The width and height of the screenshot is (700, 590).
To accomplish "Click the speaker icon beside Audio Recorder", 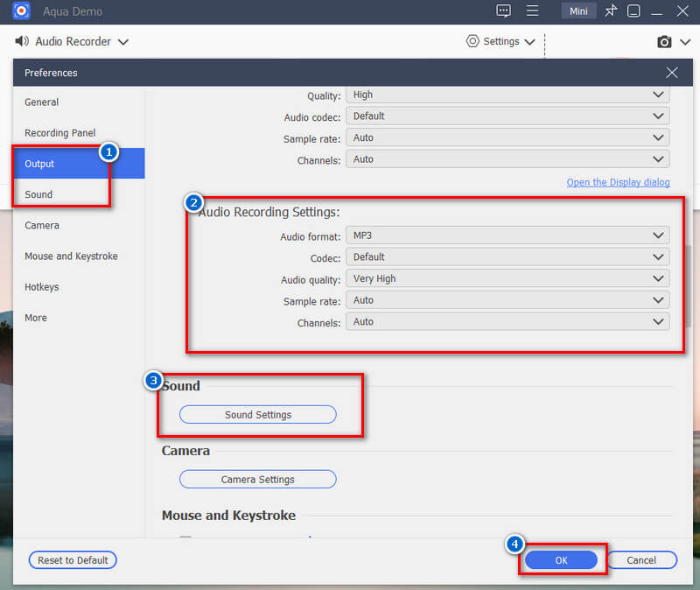I will [x=21, y=41].
